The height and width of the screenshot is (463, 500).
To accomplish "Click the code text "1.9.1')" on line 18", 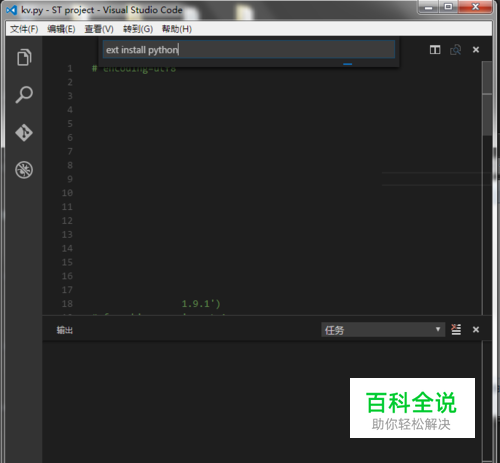I will (x=201, y=304).
